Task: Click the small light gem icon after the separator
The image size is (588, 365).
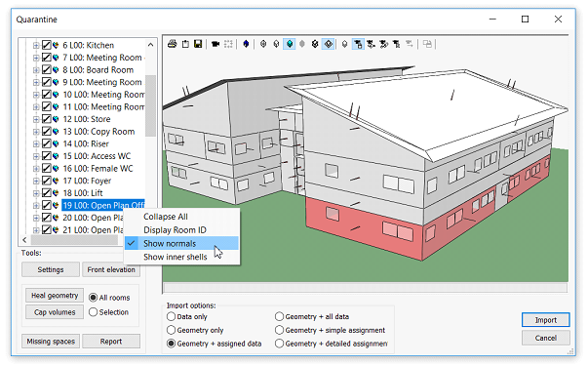Action: click(344, 44)
